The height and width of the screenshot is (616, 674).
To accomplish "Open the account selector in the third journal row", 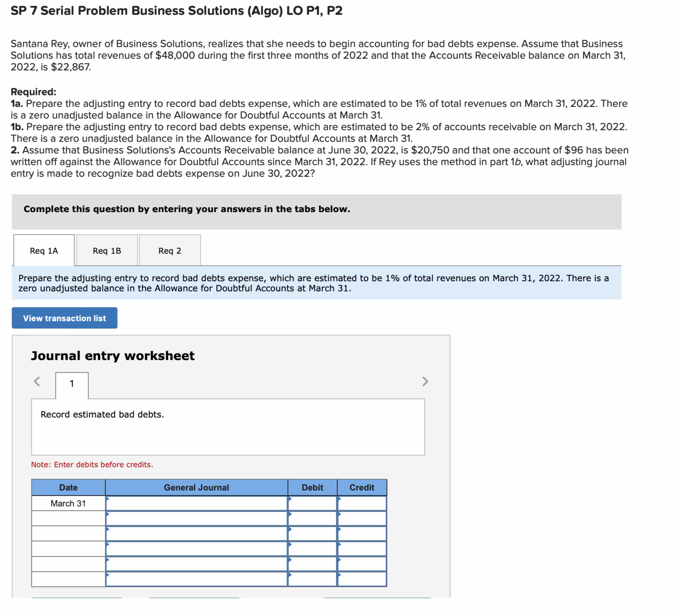I will pos(108,530).
